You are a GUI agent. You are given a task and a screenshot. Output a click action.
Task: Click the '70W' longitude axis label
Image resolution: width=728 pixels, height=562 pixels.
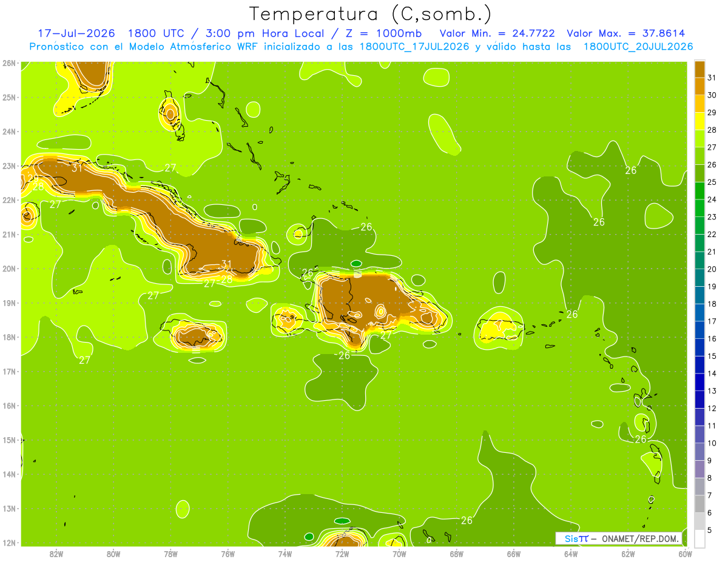pos(399,554)
